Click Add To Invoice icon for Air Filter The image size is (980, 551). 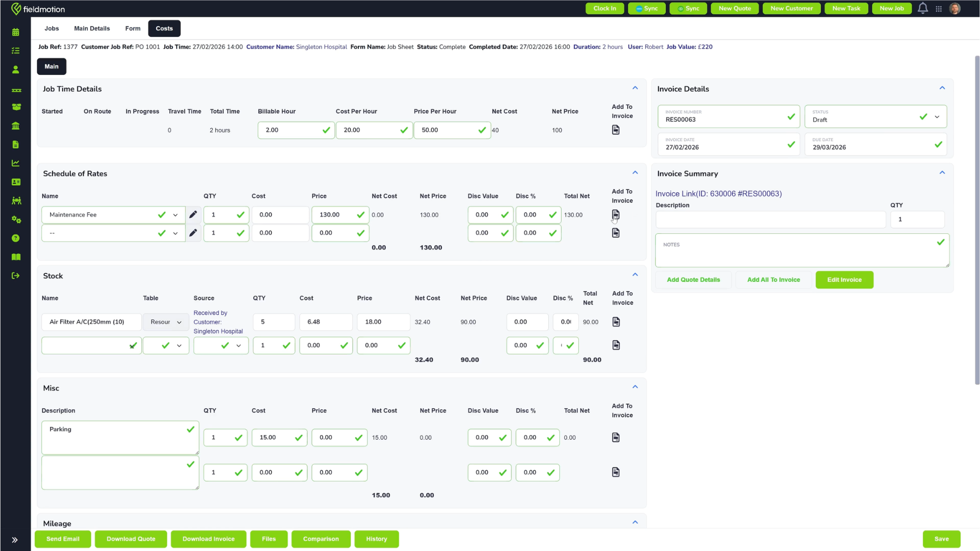pos(616,322)
